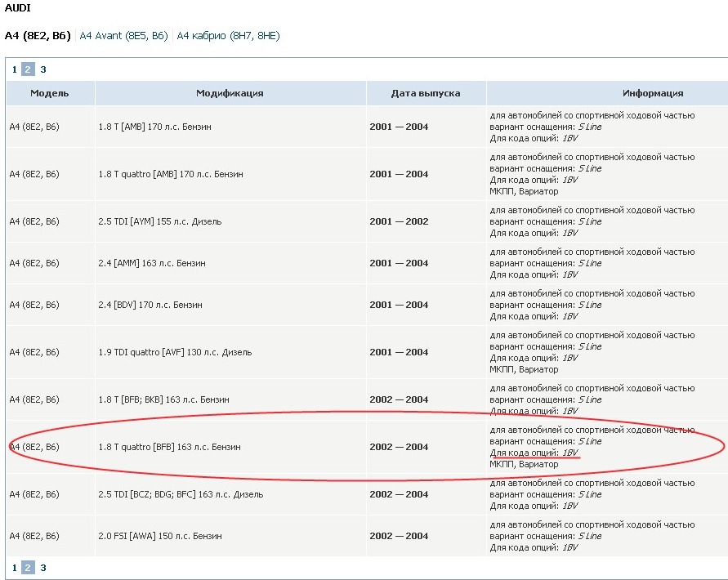Click current page 2 in top pagination
728x580 pixels.
(x=28, y=69)
